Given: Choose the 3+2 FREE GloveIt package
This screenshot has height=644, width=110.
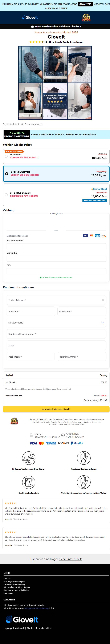Looking at the screenshot, I should 56,195.
